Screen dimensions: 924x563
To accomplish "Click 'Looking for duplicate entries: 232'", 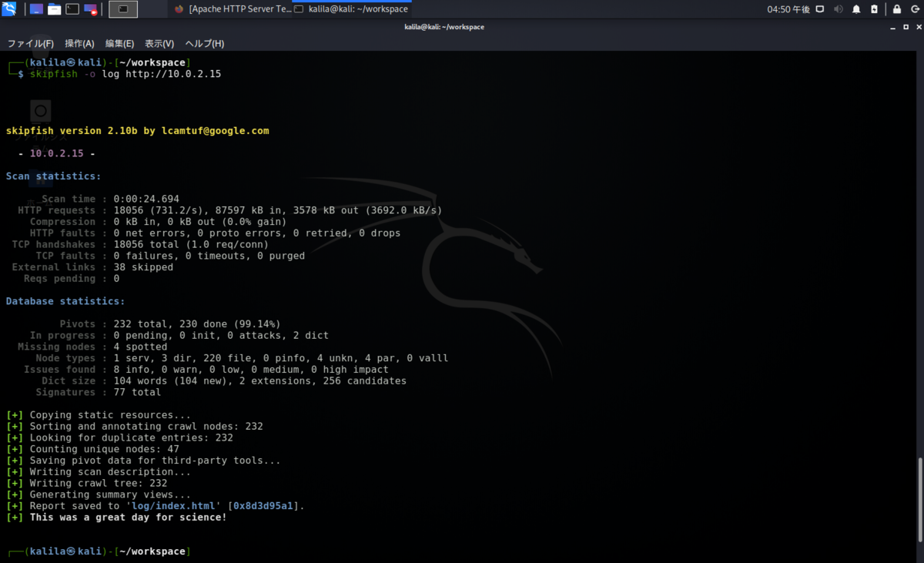I will (x=119, y=437).
